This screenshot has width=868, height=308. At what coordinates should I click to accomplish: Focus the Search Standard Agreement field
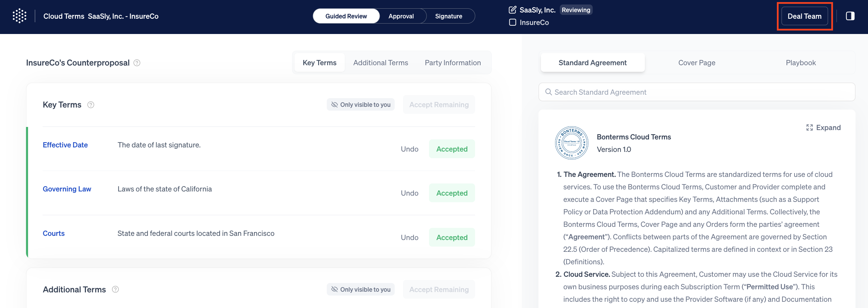(696, 92)
